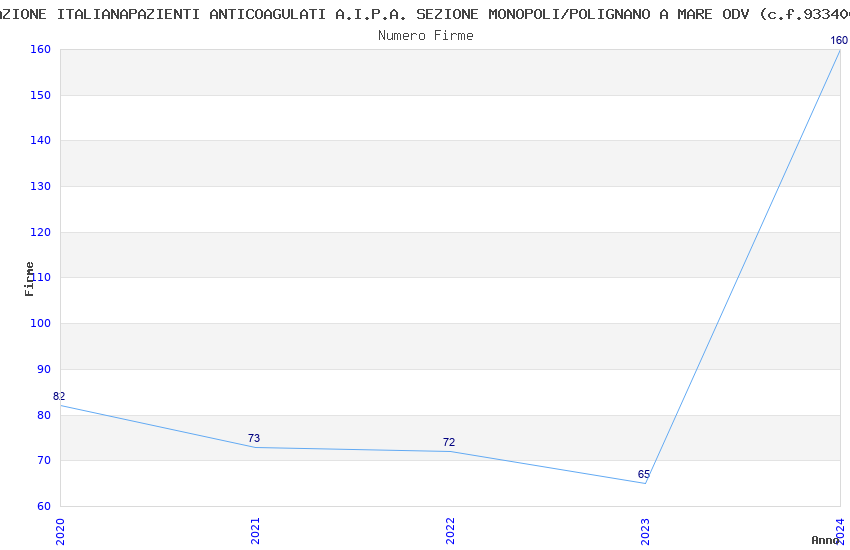Screen dimensions: 850x550
Task: Click the 160 data label for 2024
Action: coord(839,40)
